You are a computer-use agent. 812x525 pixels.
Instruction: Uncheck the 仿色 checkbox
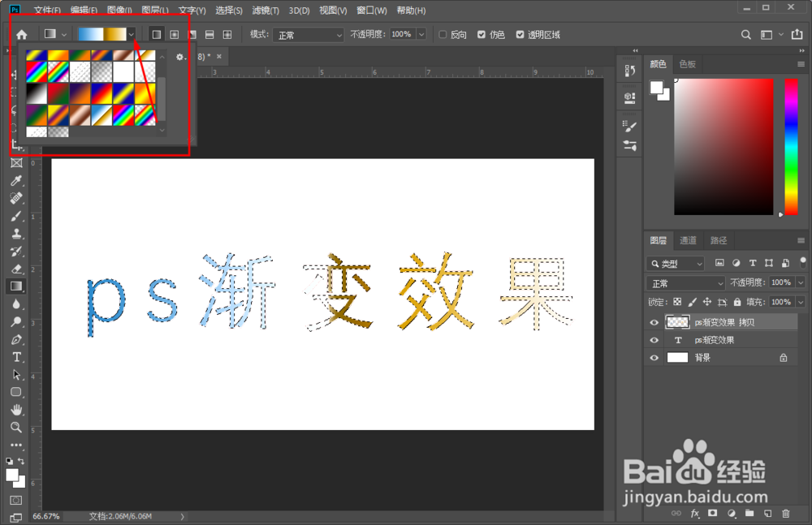click(481, 34)
